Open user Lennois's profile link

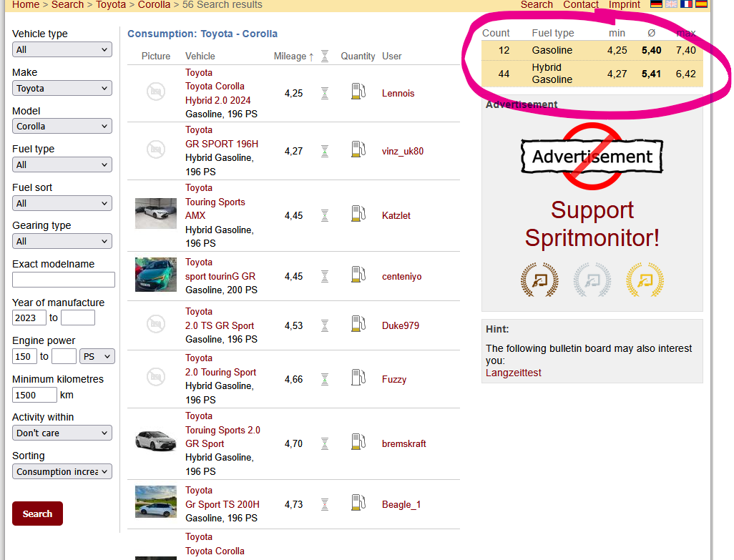[398, 93]
